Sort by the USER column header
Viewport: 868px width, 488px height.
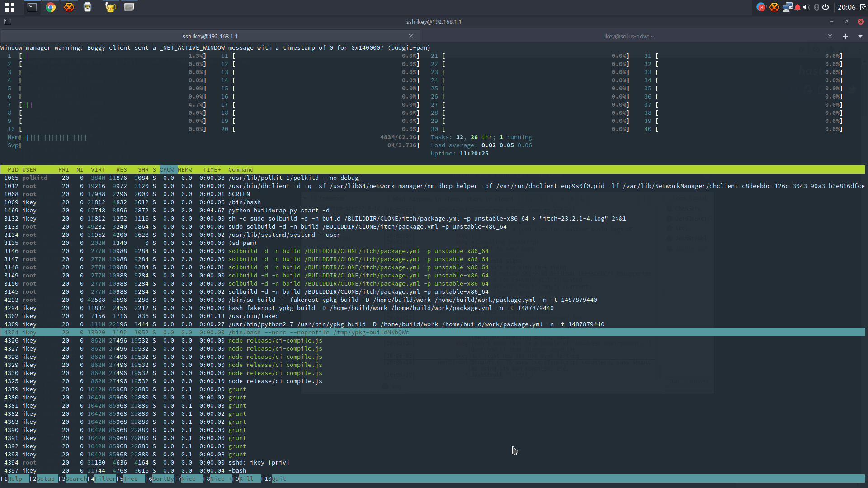click(x=29, y=170)
